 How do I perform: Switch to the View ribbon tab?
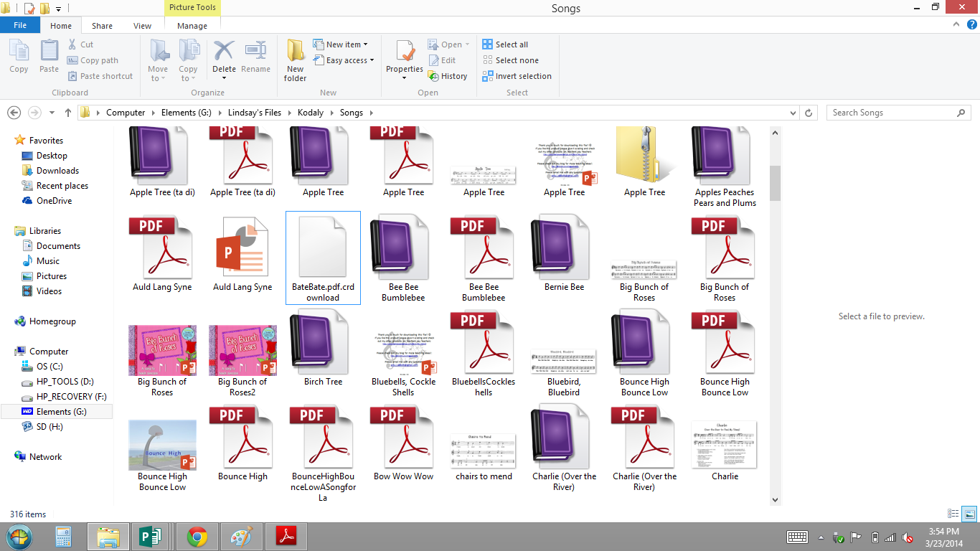pyautogui.click(x=142, y=25)
